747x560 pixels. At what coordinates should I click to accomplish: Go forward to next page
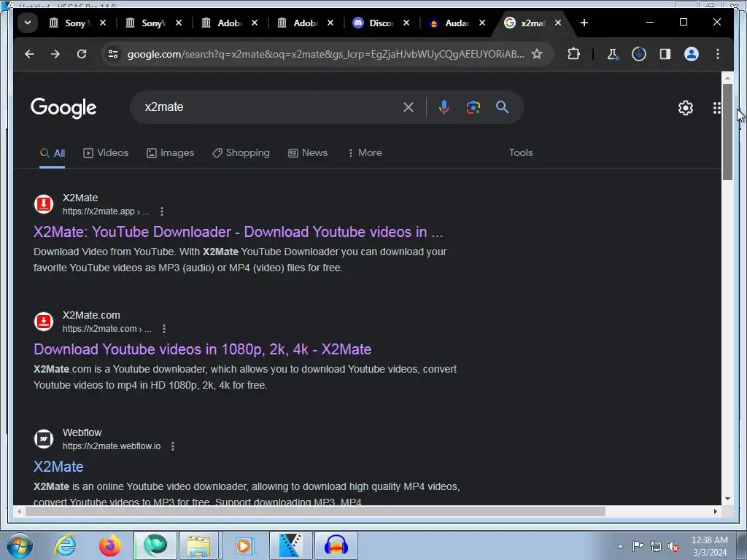click(55, 54)
